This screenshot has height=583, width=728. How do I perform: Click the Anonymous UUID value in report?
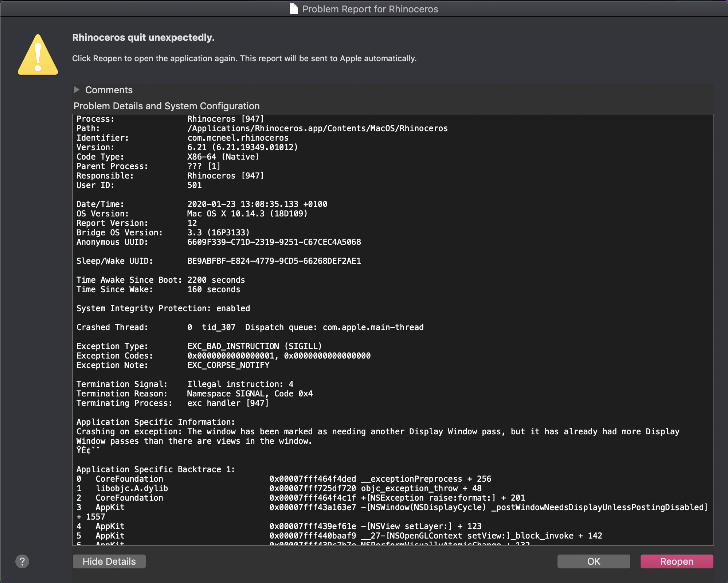click(x=274, y=242)
